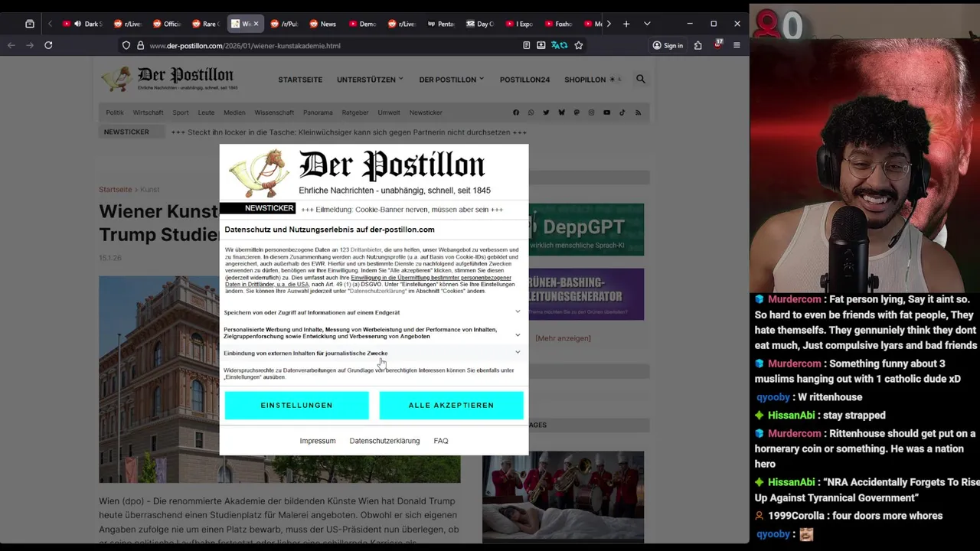Screen dimensions: 980x551
Task: Open the Grünen-Bashing generator banner
Action: click(586, 294)
